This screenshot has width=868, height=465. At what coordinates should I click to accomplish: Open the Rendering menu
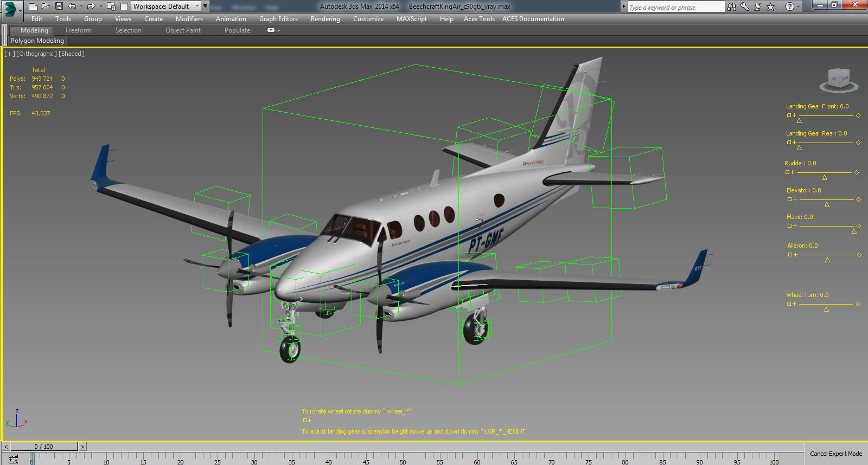(325, 19)
